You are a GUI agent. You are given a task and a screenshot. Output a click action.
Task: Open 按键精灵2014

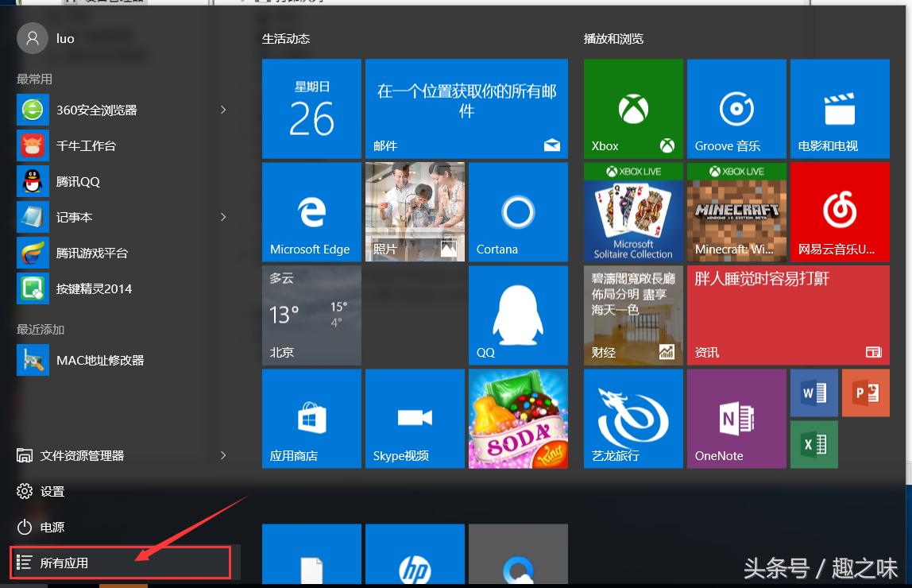pyautogui.click(x=122, y=288)
